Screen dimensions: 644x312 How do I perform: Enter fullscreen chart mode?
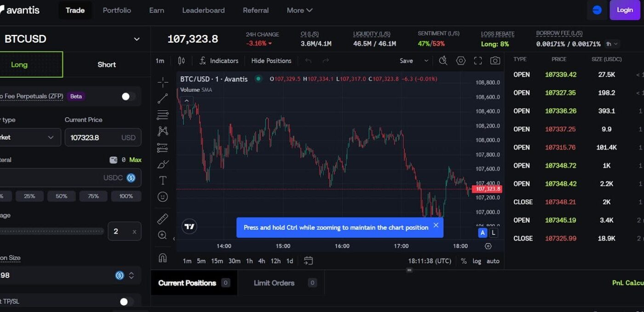tap(478, 61)
